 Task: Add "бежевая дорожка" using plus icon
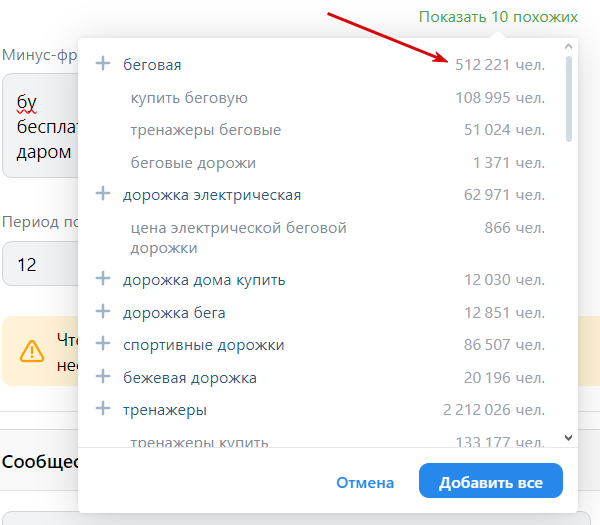102,377
